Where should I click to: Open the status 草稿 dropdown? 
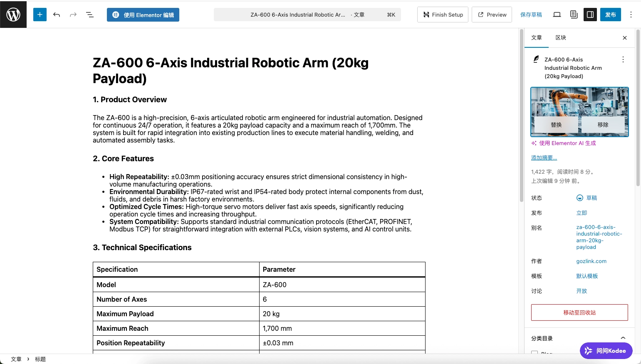pyautogui.click(x=587, y=198)
